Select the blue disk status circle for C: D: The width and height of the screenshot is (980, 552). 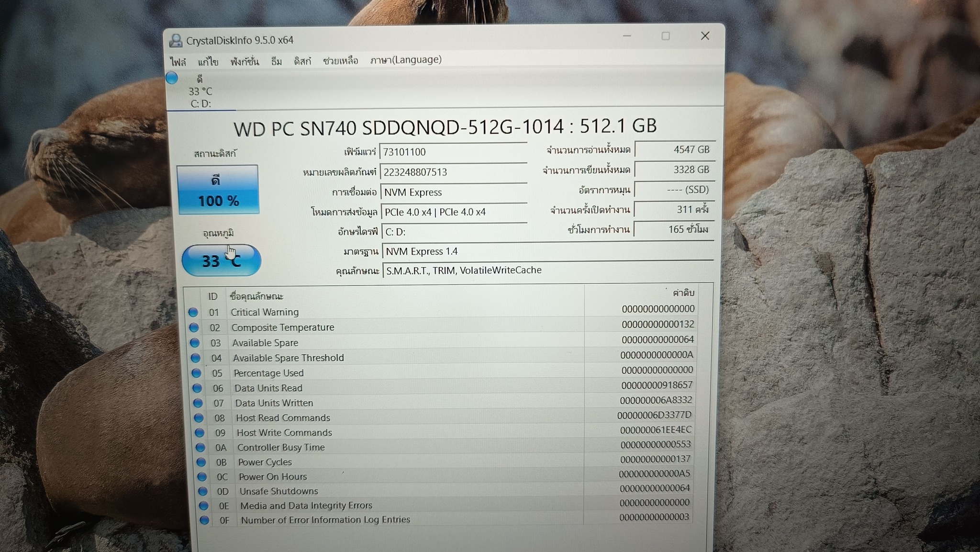(172, 78)
